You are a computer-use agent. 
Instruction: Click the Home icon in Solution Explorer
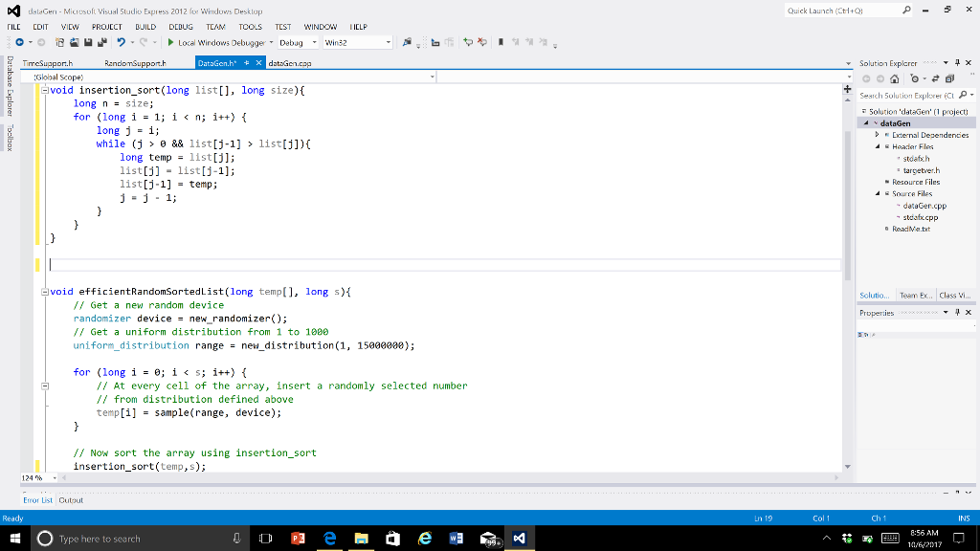click(x=895, y=79)
